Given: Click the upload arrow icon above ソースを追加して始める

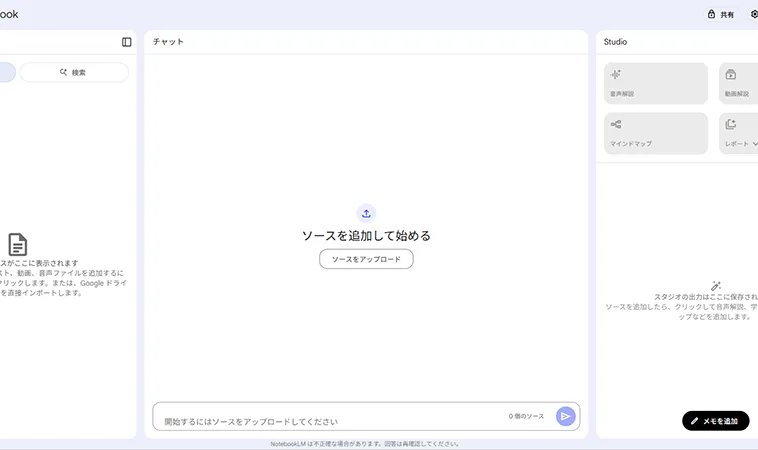Looking at the screenshot, I should click(x=366, y=212).
